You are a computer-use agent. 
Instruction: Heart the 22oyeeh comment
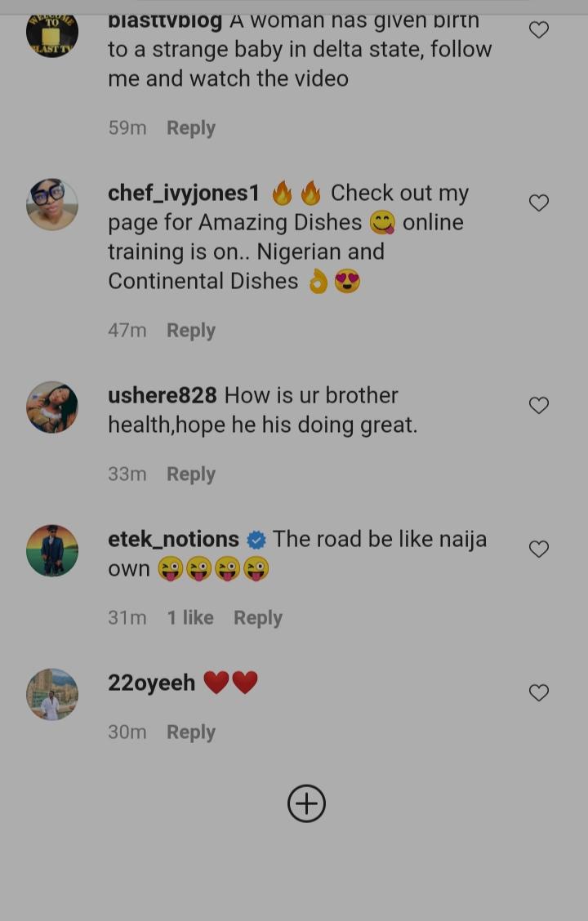pos(539,693)
